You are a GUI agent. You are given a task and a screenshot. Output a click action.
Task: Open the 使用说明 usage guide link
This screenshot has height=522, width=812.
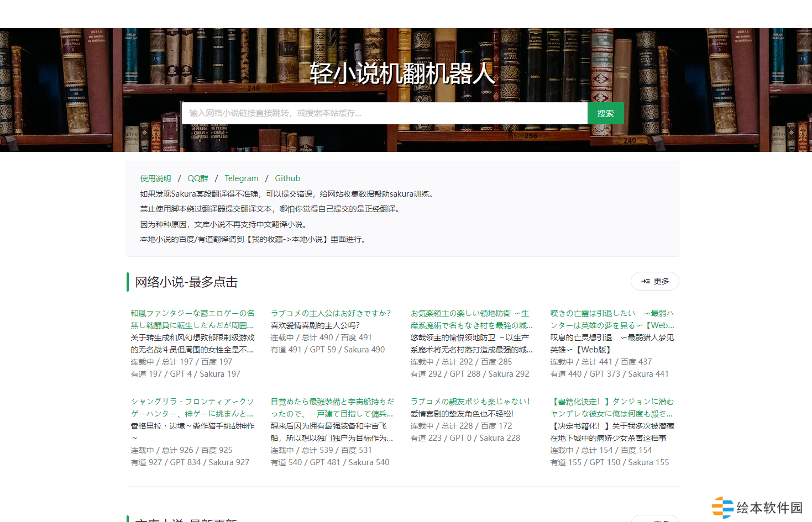pyautogui.click(x=155, y=178)
